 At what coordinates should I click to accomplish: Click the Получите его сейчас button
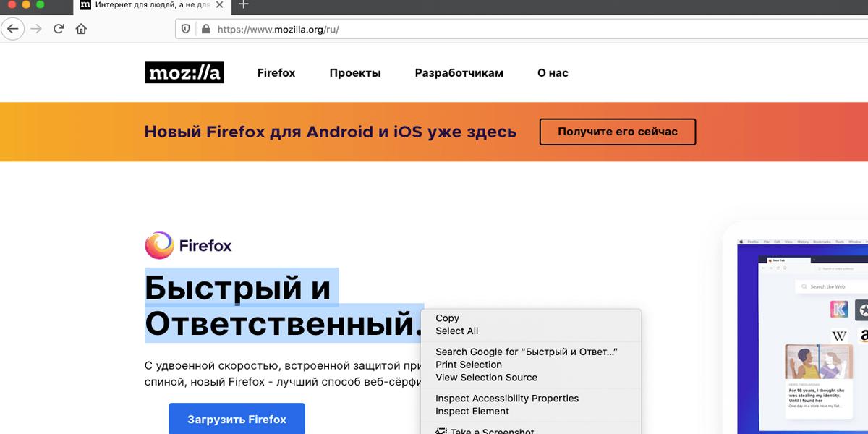[x=618, y=132]
